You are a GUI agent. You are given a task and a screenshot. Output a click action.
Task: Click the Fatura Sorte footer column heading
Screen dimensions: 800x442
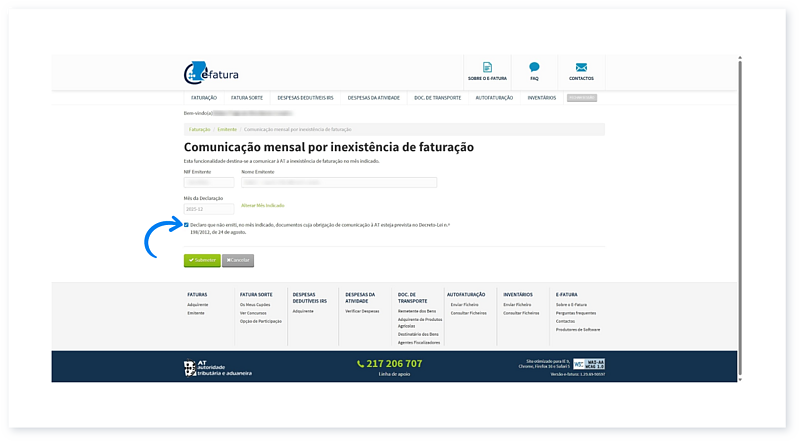256,294
